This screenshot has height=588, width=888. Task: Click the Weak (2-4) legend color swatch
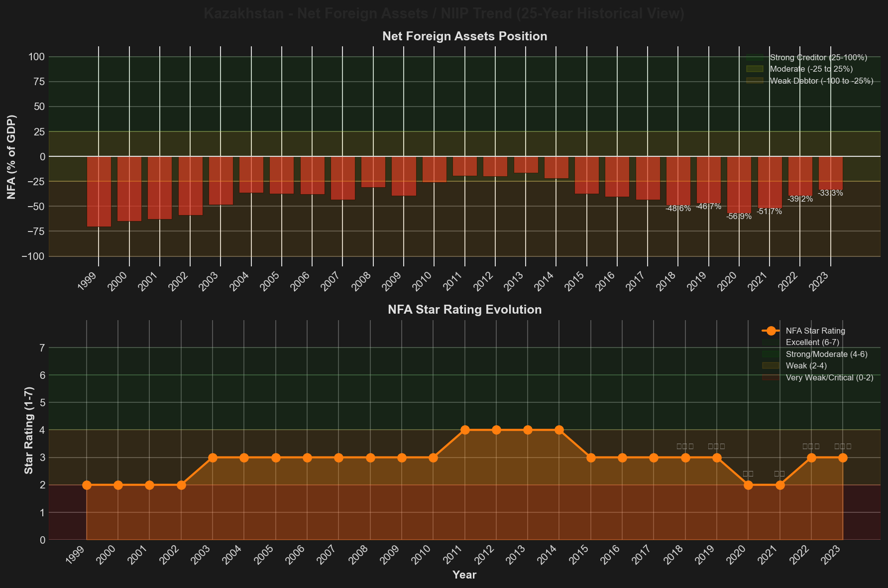771,366
